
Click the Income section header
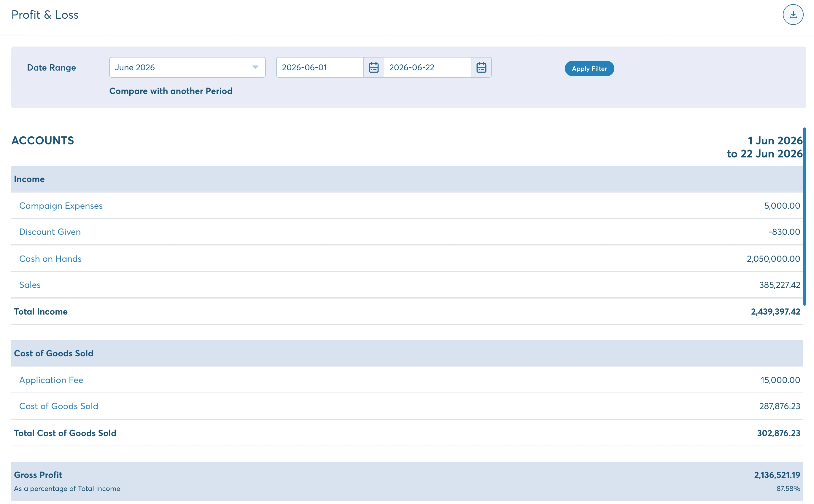[x=407, y=179]
